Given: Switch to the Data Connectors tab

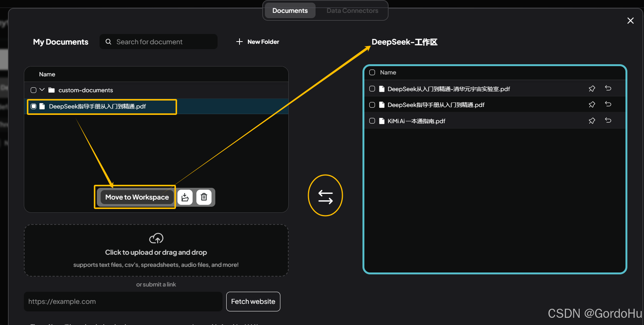Looking at the screenshot, I should coord(352,11).
